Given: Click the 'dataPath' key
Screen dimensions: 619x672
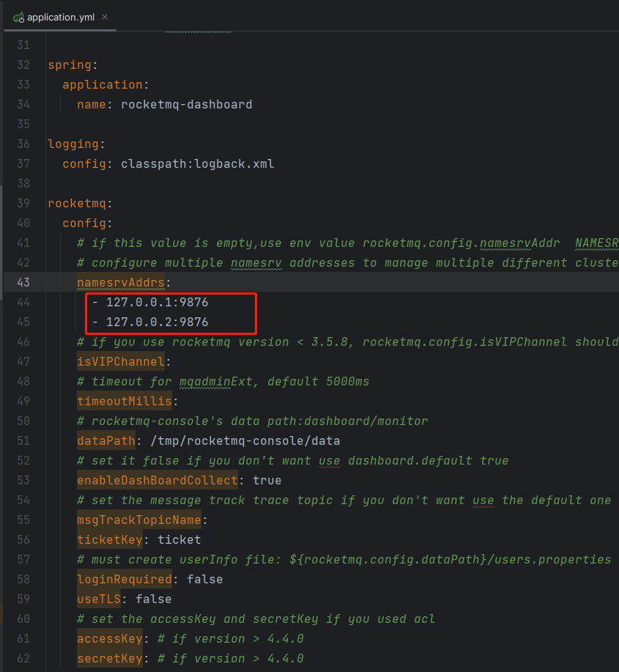Looking at the screenshot, I should (x=106, y=441).
